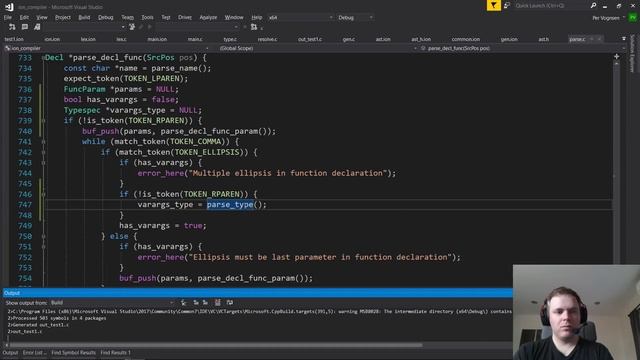The height and width of the screenshot is (360, 640).
Task: Switch to the ast_h.ion tab
Action: (421, 39)
